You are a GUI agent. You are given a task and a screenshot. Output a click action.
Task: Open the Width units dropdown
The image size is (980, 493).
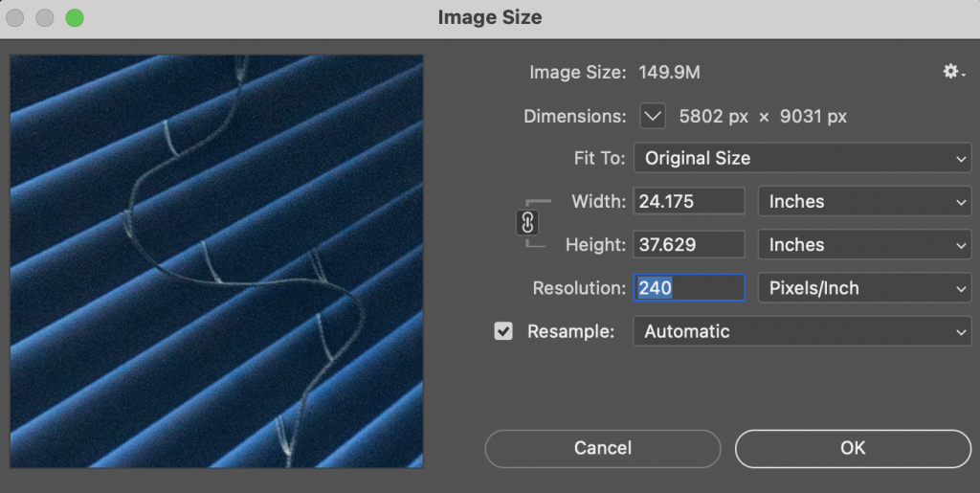pos(864,201)
